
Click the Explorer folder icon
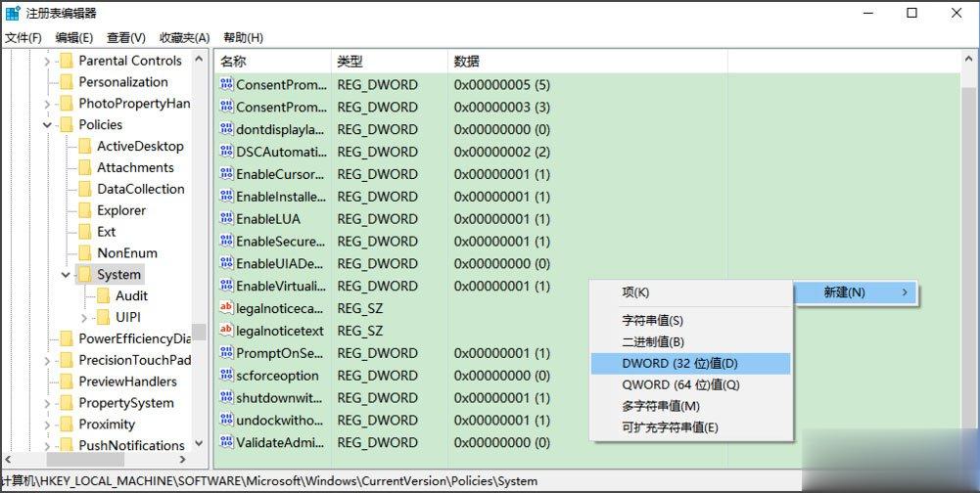85,210
